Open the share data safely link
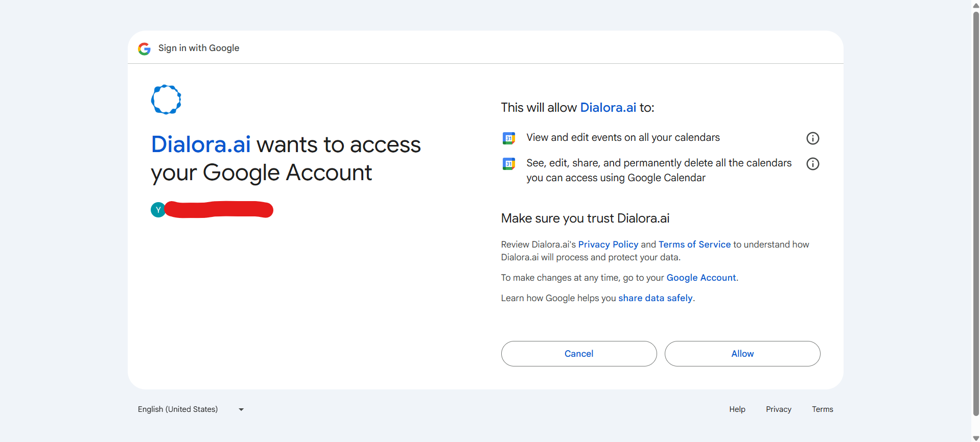980x442 pixels. [656, 298]
